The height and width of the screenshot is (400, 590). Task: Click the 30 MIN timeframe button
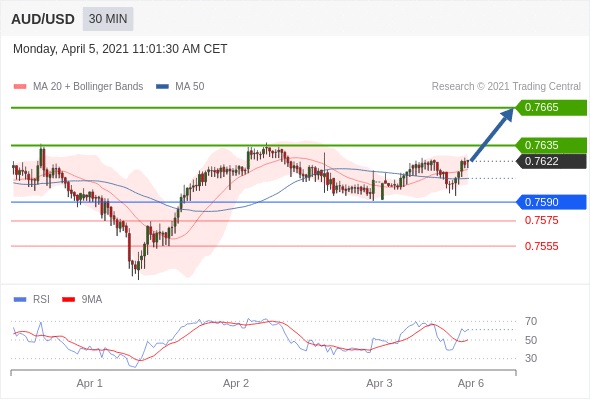pyautogui.click(x=108, y=19)
